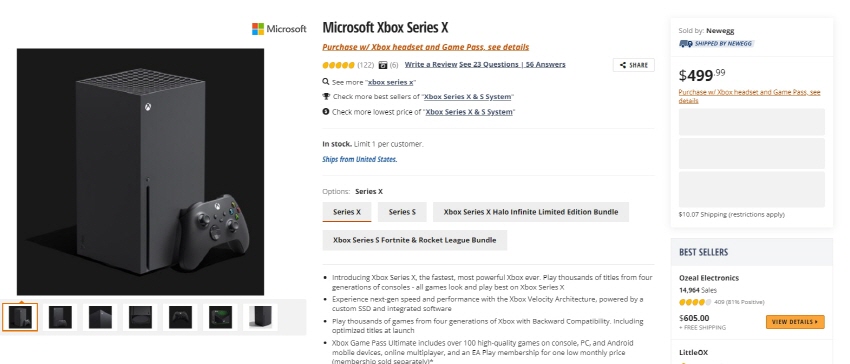Click the Microsoft brand logo
Viewport: 850px width, 364px height.
[x=279, y=29]
